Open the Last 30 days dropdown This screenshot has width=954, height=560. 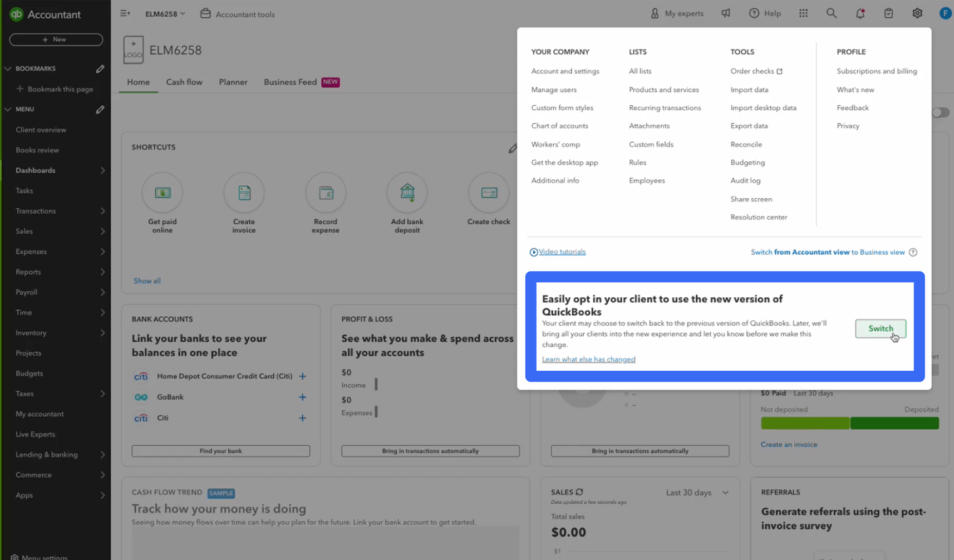coord(697,493)
